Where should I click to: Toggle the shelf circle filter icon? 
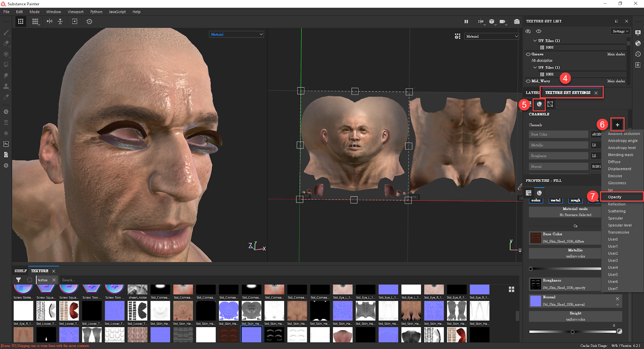tap(29, 280)
